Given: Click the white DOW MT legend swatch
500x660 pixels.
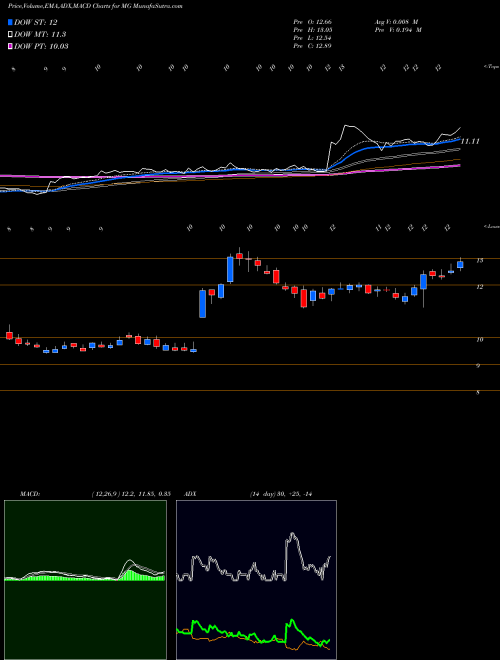Looking at the screenshot, I should point(10,35).
